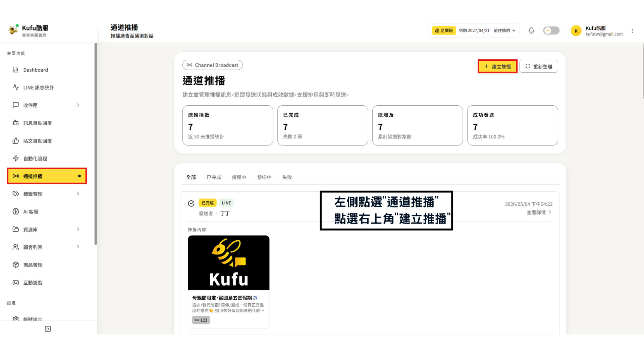Click the 貼文自動回覆 thumbs-up icon
644x362 pixels.
(x=15, y=140)
